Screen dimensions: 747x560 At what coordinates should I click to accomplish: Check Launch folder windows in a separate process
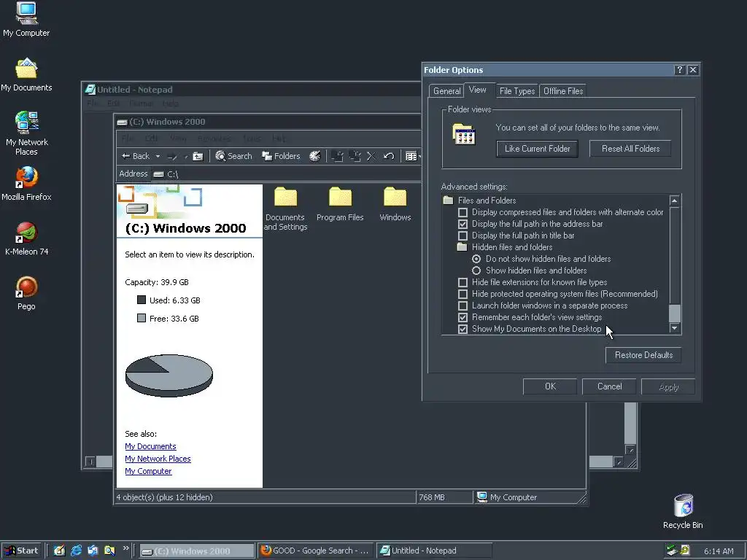tap(462, 306)
